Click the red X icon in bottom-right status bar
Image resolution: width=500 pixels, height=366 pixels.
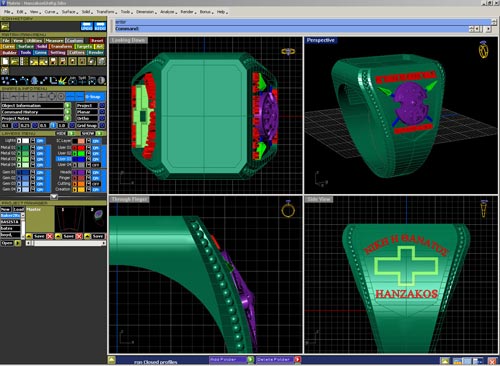pyautogui.click(x=492, y=361)
